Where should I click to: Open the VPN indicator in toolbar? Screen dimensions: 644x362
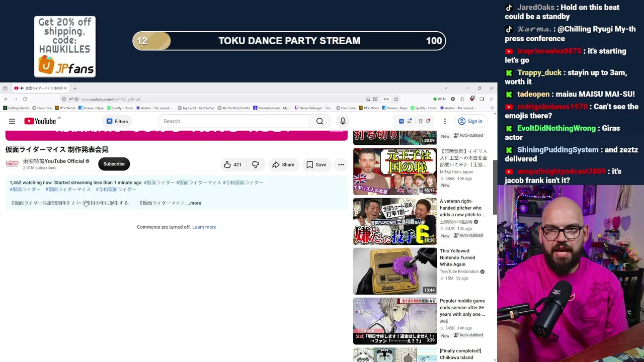point(439,99)
